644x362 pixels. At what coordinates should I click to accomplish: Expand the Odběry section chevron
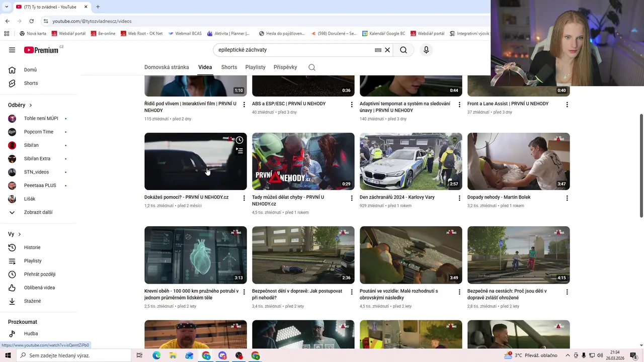pos(31,105)
